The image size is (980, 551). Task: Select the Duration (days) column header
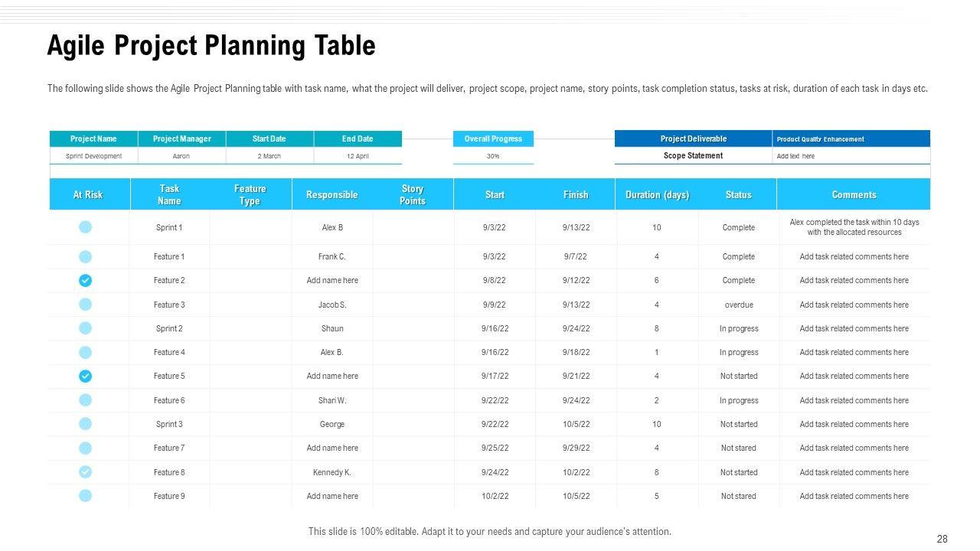657,194
